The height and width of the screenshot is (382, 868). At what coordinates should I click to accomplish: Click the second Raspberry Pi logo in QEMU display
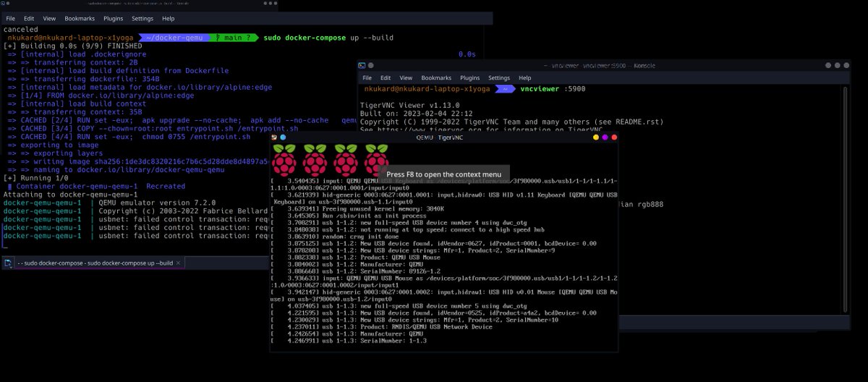pos(315,159)
